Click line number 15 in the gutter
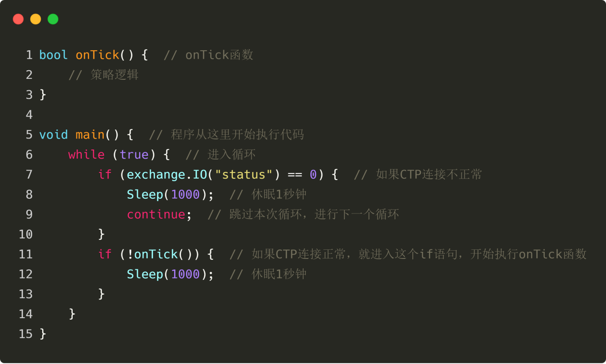606x364 pixels. [x=26, y=334]
